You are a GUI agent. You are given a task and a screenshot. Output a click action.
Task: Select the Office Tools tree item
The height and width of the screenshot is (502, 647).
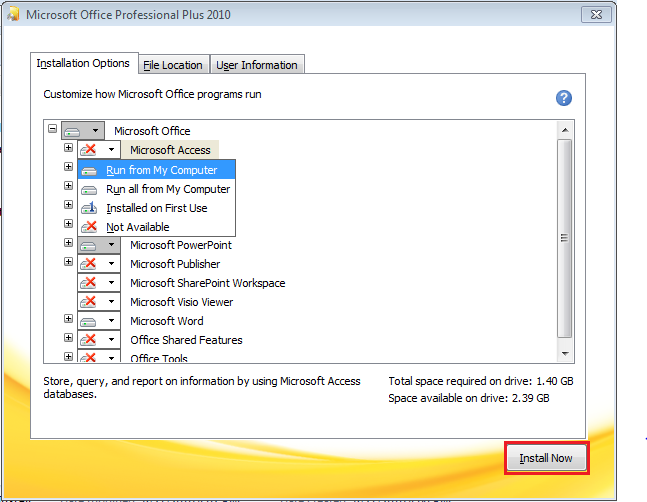click(159, 358)
